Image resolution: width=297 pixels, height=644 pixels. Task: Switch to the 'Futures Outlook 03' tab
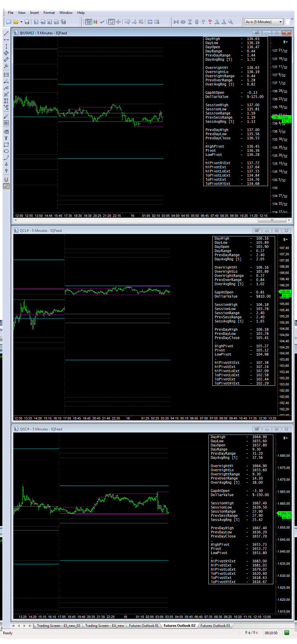click(x=215, y=625)
